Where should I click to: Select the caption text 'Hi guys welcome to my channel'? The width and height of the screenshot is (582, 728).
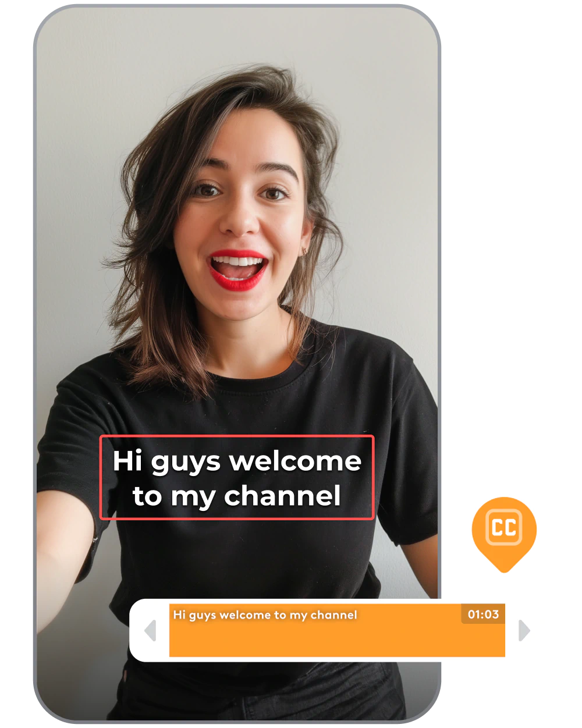(x=265, y=614)
